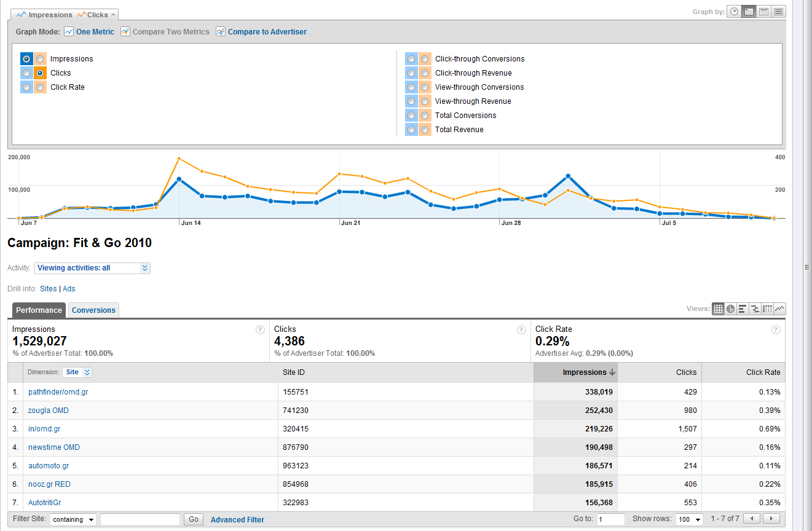Open the Dimension Site dropdown

tap(77, 372)
